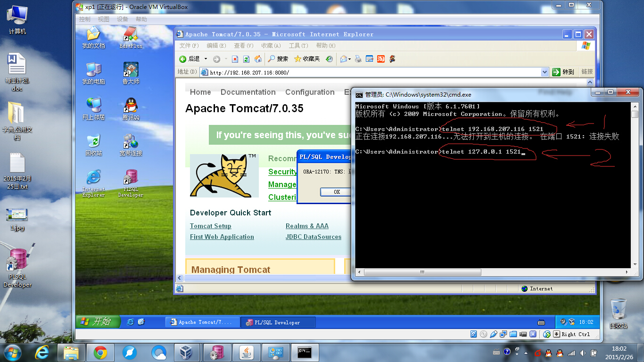
Task: Click Documentation in Tomcat navigation bar
Action: click(x=248, y=92)
